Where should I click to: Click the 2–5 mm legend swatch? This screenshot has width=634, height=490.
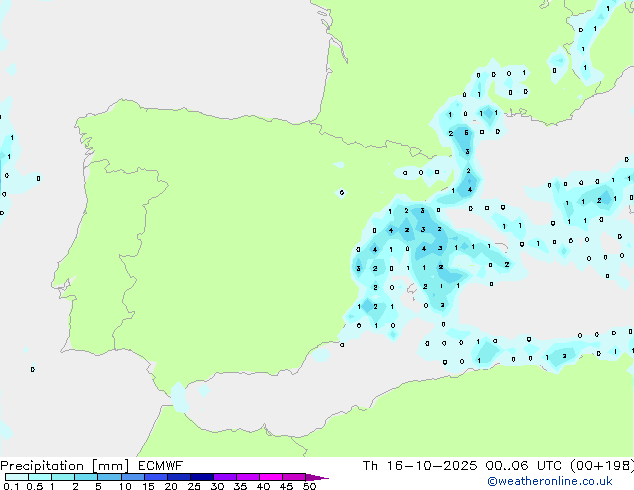tap(86, 477)
